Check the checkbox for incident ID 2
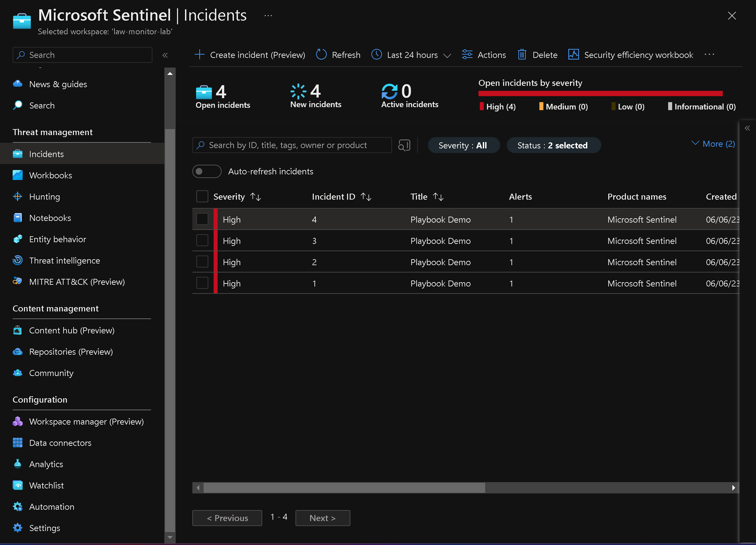756x545 pixels. pos(202,262)
